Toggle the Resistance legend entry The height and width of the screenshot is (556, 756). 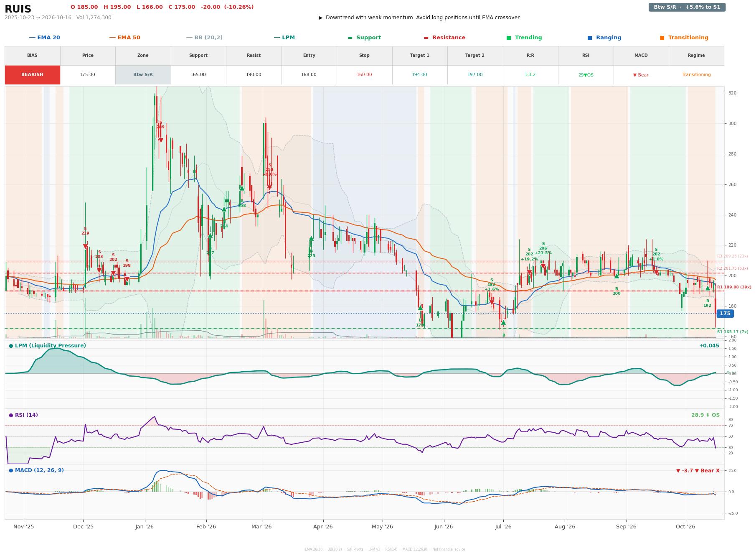click(x=444, y=38)
